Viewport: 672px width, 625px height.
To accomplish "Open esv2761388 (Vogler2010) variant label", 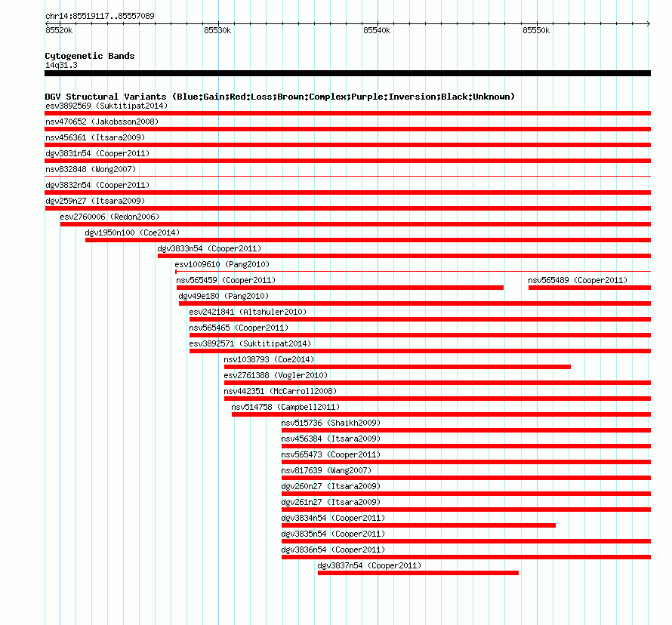I will [x=276, y=375].
